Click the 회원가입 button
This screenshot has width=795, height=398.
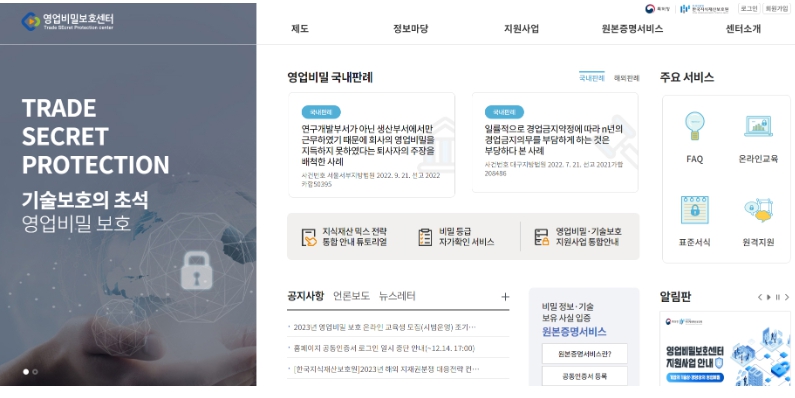pyautogui.click(x=776, y=8)
